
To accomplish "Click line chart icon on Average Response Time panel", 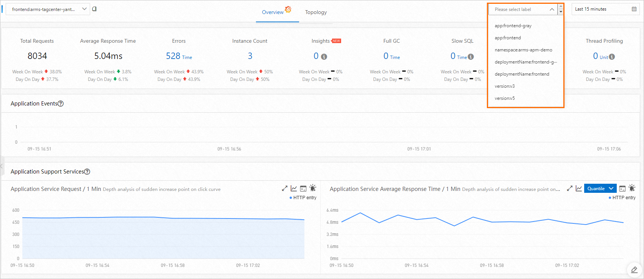I will point(579,188).
